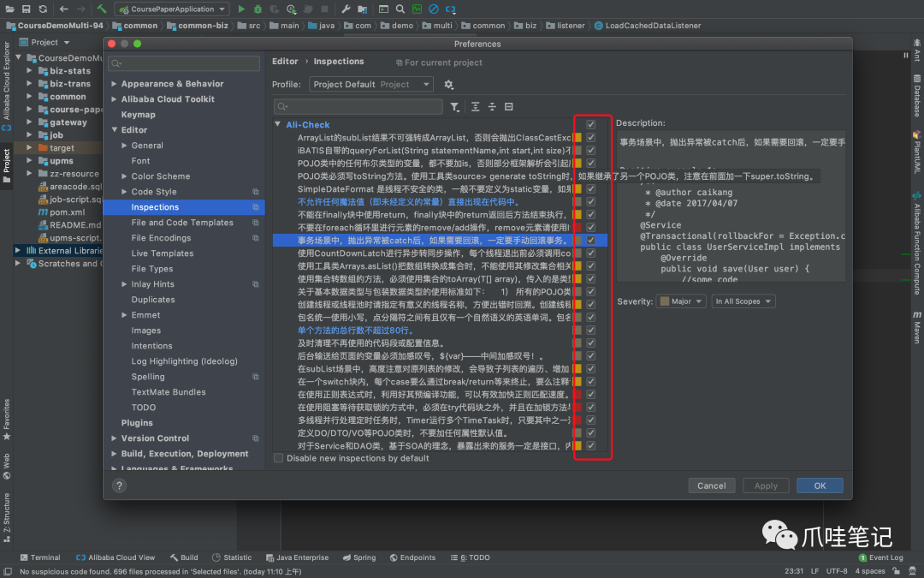Open the Maven tool window

pyautogui.click(x=917, y=327)
